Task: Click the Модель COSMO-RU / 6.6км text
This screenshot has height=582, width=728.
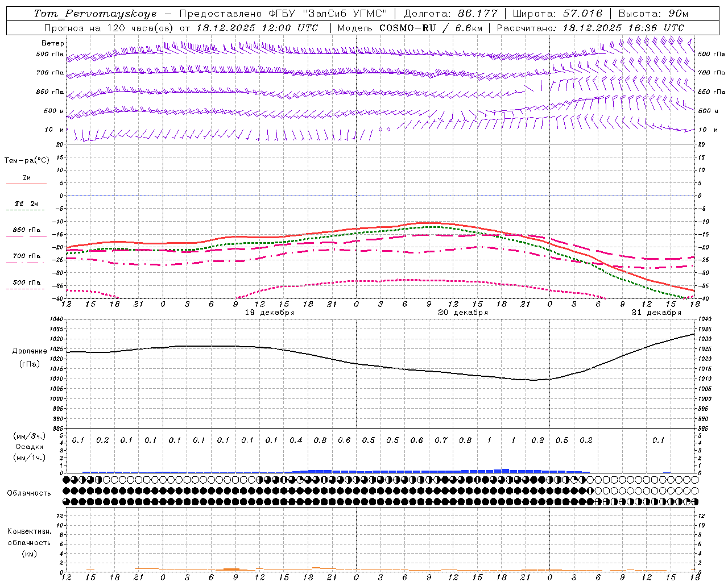Action: click(x=409, y=28)
